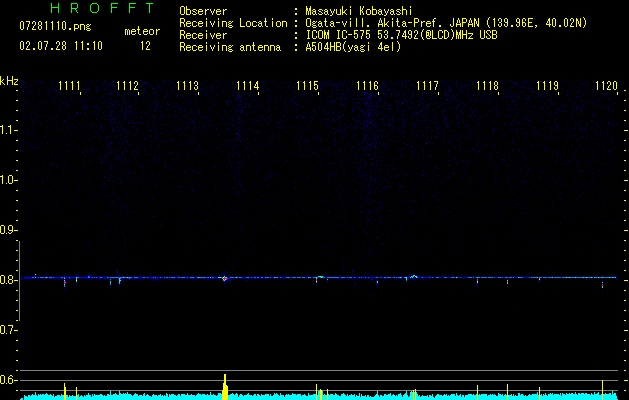Click time marker 1112
The height and width of the screenshot is (400, 629).
[127, 86]
